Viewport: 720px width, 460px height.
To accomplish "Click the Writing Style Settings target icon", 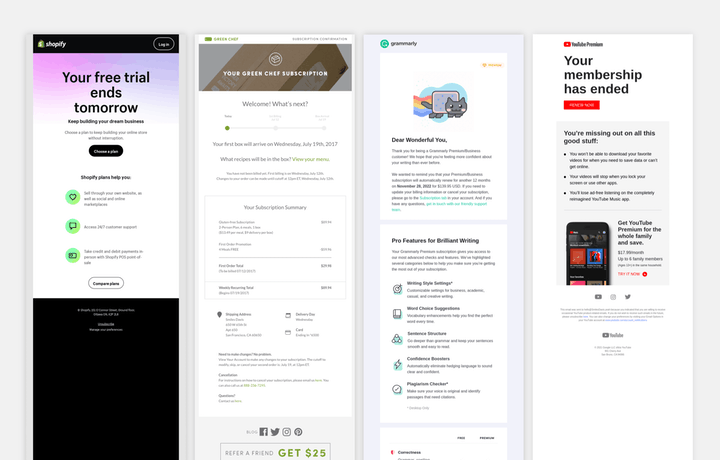I will coord(397,289).
